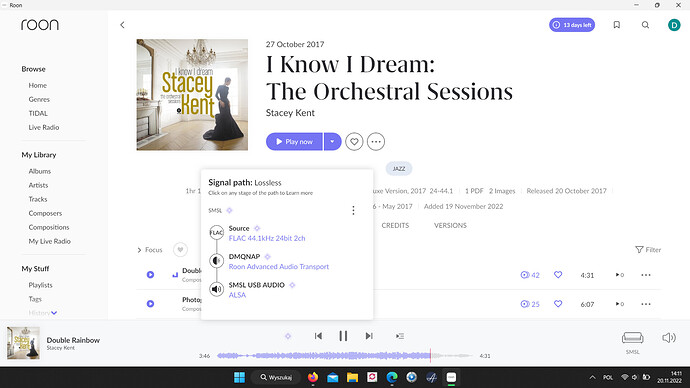Expand the Focus chevron
Image resolution: width=690 pixels, height=388 pixels.
tap(139, 250)
